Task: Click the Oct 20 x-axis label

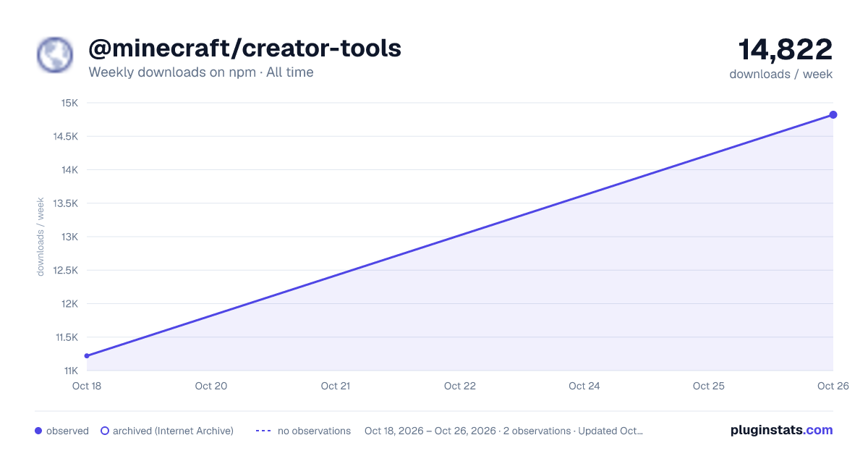Action: click(x=211, y=386)
